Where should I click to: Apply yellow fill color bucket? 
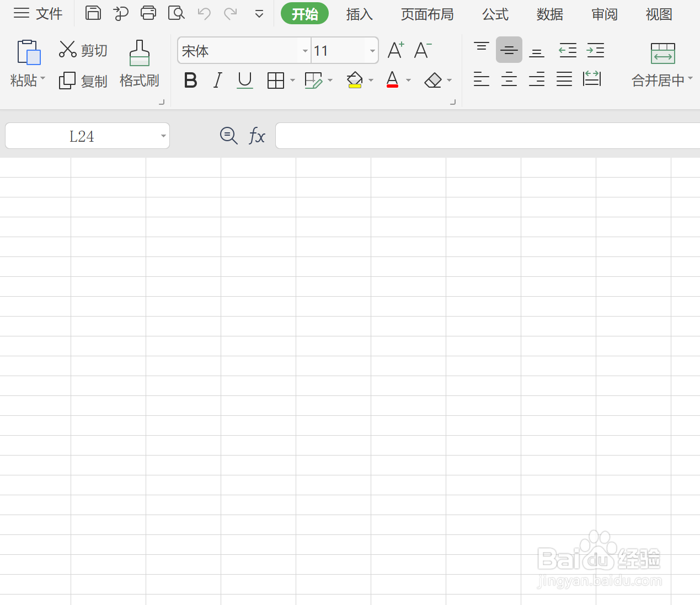355,81
